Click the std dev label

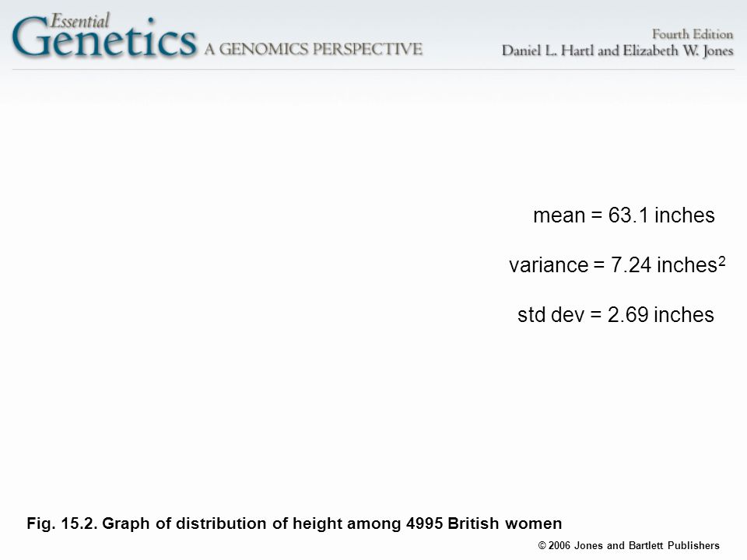pyautogui.click(x=551, y=315)
